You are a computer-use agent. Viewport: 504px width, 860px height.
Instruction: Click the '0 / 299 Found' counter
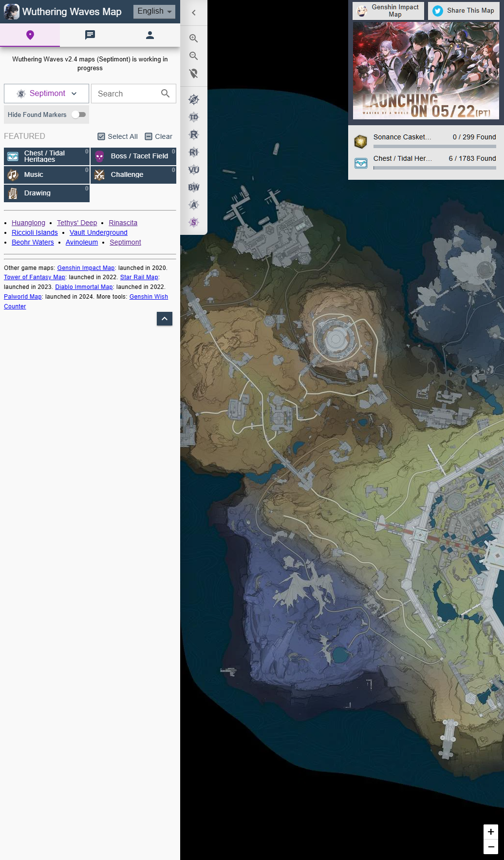[x=474, y=137]
